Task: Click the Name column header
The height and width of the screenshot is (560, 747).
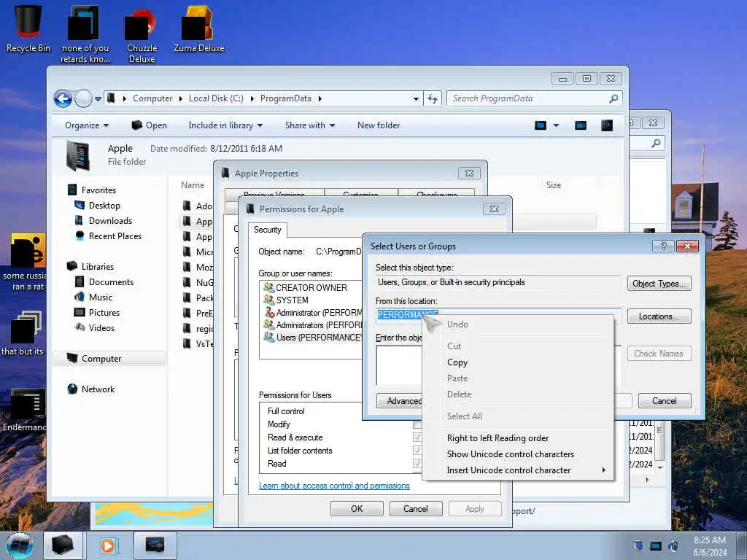Action: tap(193, 185)
